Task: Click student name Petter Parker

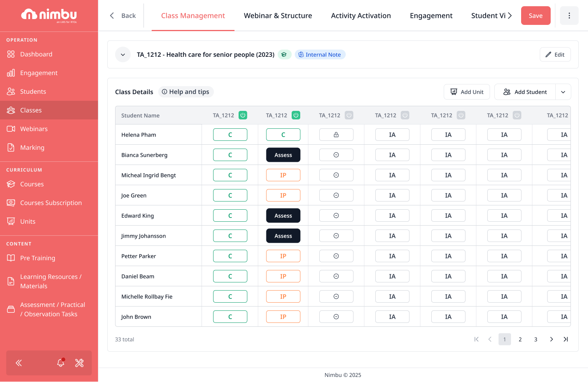Action: pyautogui.click(x=138, y=256)
